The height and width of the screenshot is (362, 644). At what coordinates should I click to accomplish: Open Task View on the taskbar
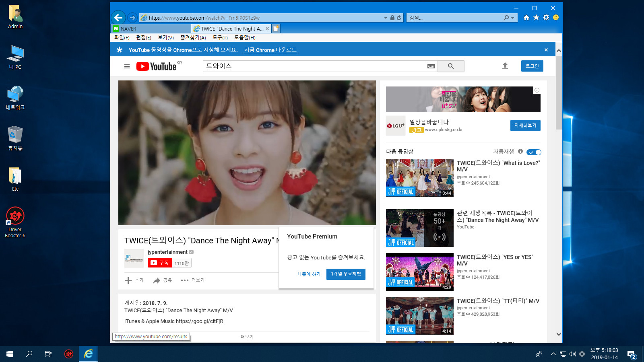[48, 354]
